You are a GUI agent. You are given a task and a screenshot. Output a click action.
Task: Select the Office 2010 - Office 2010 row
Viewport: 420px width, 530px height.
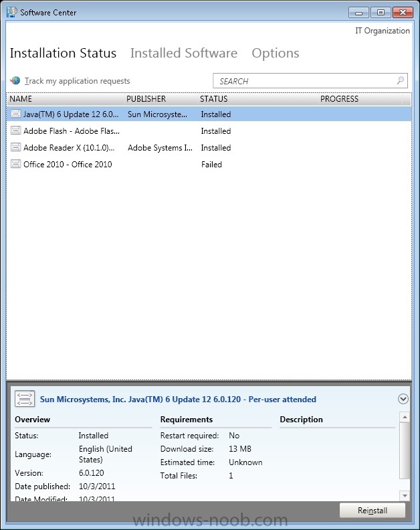[209, 164]
